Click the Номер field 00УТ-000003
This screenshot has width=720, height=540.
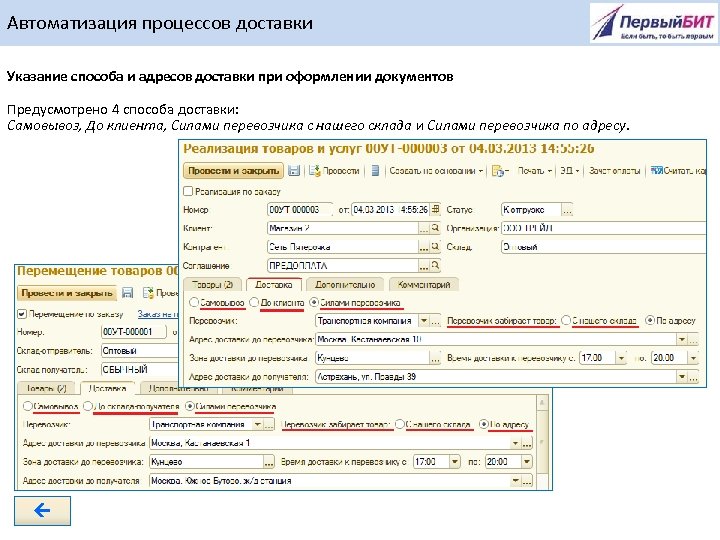pos(299,210)
